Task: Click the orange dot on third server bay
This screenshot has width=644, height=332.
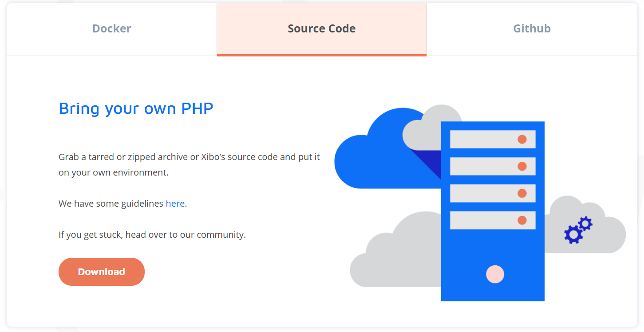Action: coord(522,193)
